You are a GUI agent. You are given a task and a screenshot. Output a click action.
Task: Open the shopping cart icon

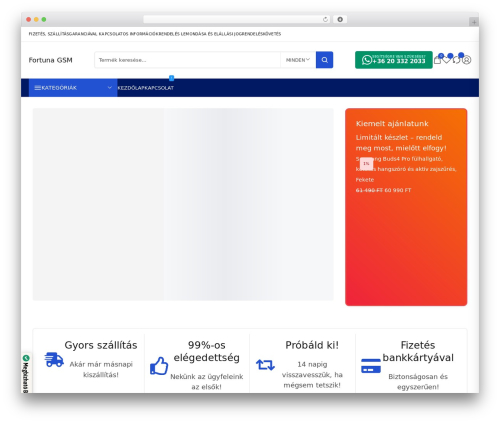(438, 60)
